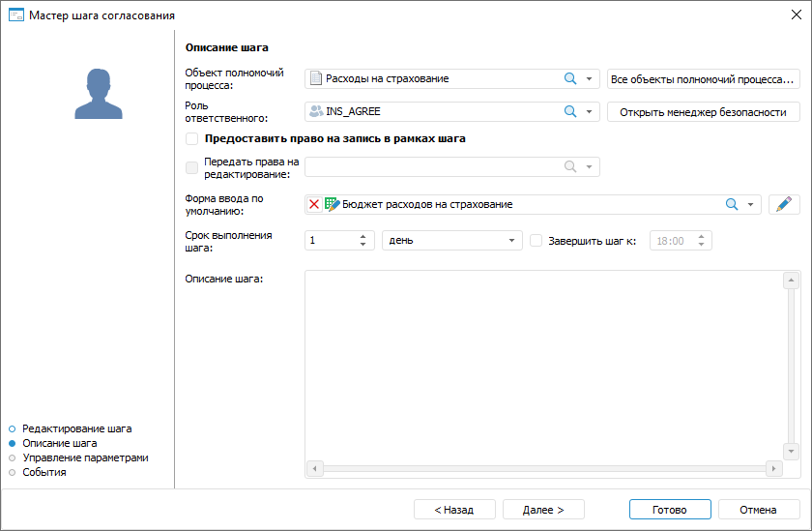The width and height of the screenshot is (812, 531).
Task: Switch to Управление параметрами wizard page
Action: tap(85, 457)
